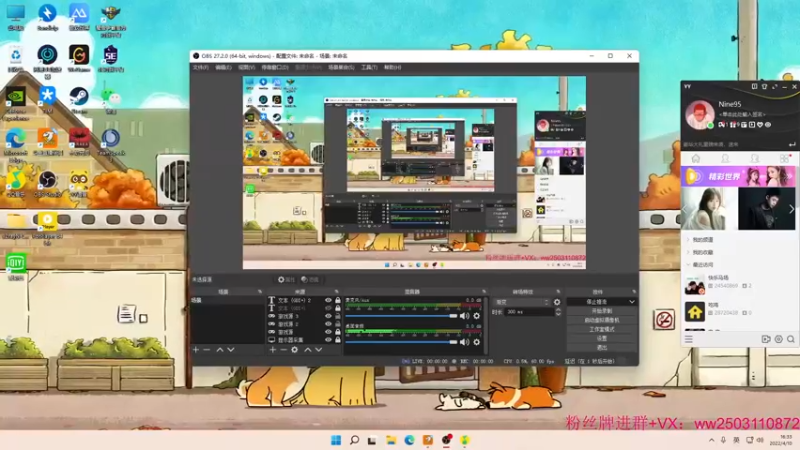
Task: Open the OBS Studio desktop shortcut
Action: pos(47,184)
